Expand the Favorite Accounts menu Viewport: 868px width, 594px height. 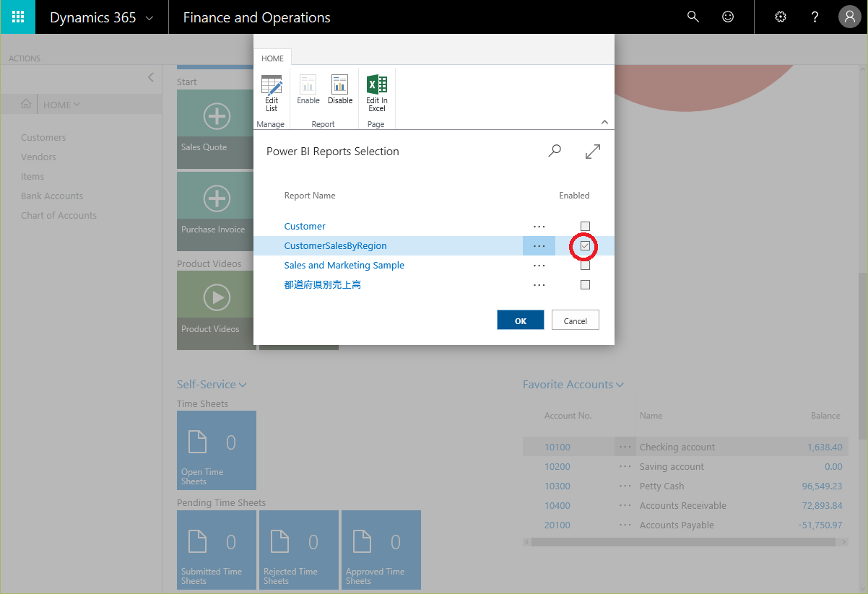click(573, 385)
